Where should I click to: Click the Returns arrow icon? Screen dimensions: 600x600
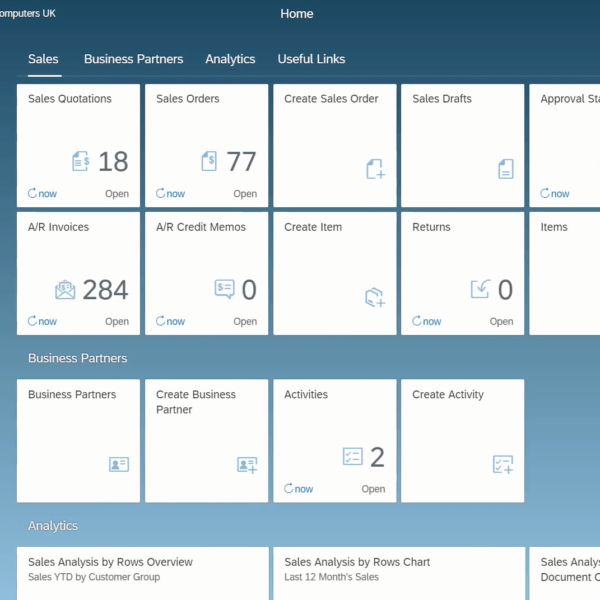(x=480, y=289)
